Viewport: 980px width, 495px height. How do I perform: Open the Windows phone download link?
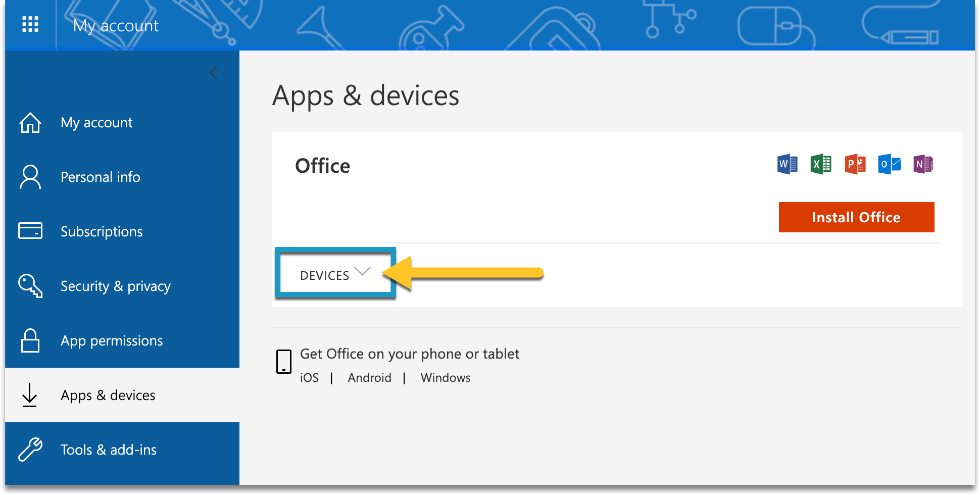point(445,378)
